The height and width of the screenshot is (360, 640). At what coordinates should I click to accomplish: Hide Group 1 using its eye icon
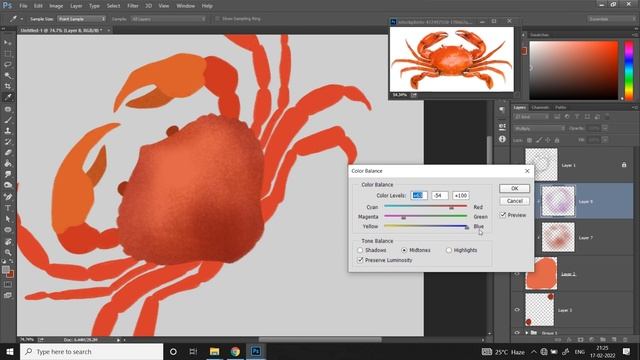(x=517, y=333)
